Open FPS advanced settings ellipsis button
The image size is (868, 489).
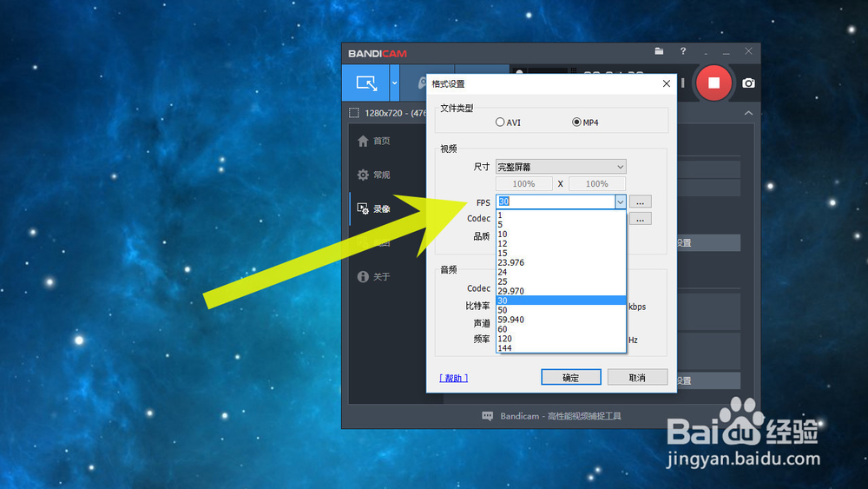[640, 202]
